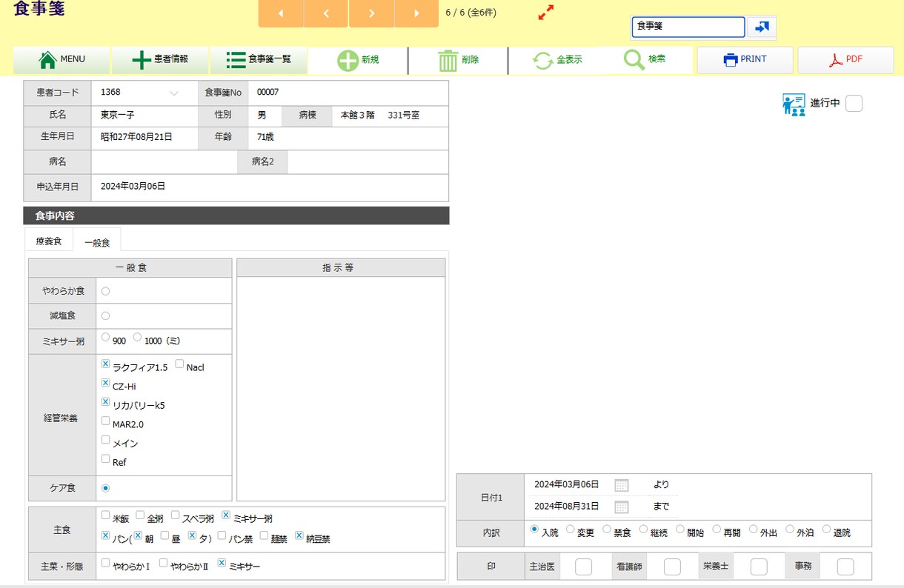Viewport: 904px width, 588px height.
Task: Click the red expand arrows icon
Action: click(x=546, y=13)
